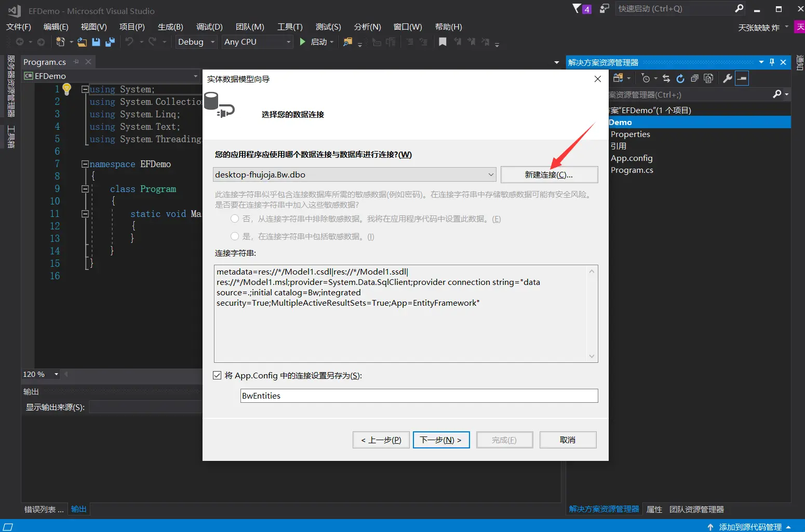Image resolution: width=805 pixels, height=532 pixels.
Task: Switch to the 错误列表 tab
Action: [44, 509]
